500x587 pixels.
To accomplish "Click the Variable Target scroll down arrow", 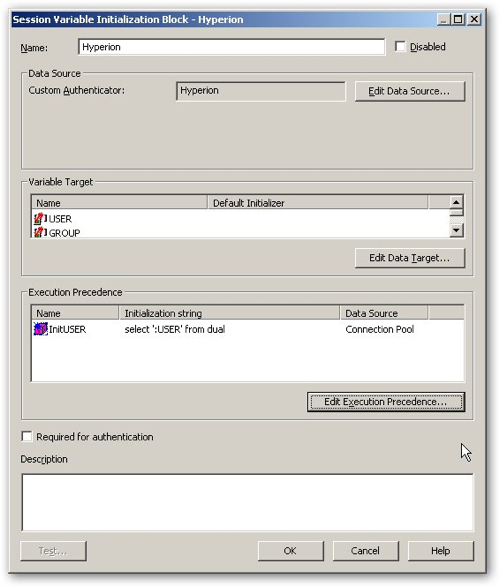I will click(x=456, y=230).
